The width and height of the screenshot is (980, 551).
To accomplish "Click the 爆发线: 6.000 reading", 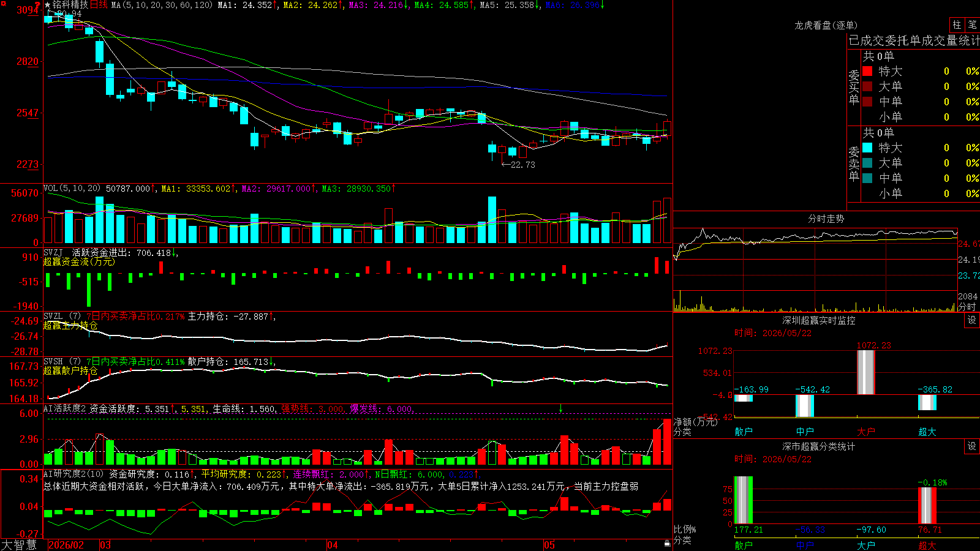I will (x=383, y=409).
